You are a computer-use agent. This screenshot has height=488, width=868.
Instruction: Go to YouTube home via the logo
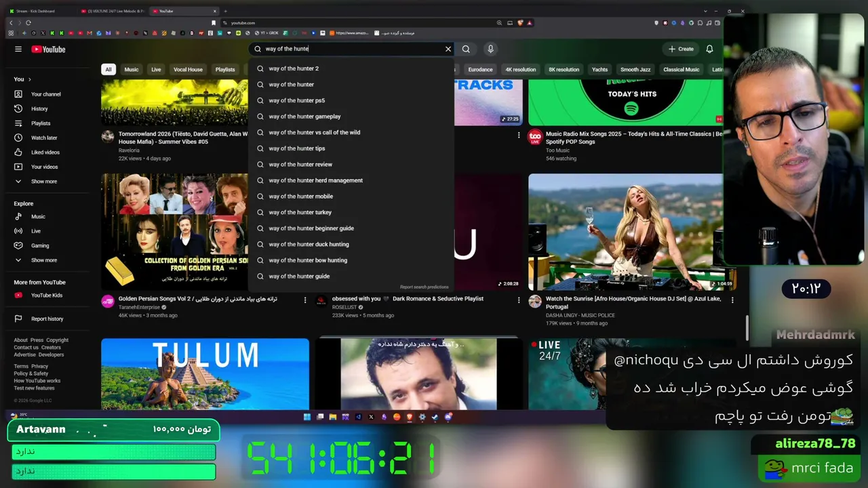click(48, 49)
